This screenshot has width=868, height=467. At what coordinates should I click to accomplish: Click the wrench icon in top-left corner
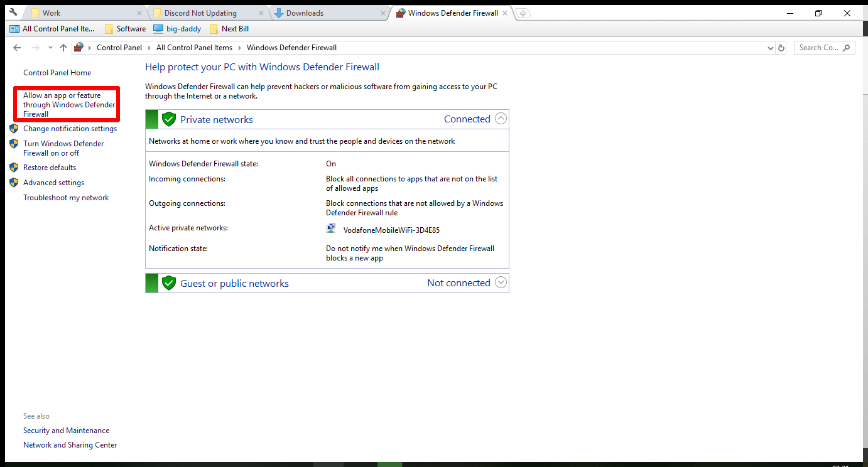point(13,12)
